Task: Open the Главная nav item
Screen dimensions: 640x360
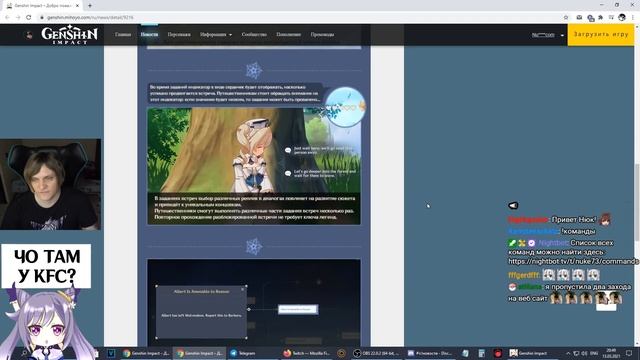Action: (123, 35)
